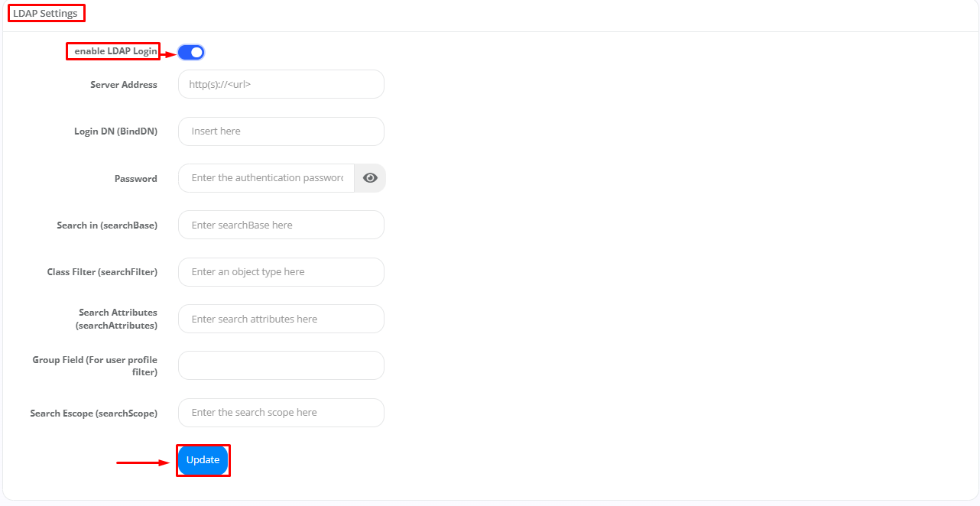Click the "enable LDAP Login" label text
This screenshot has width=980, height=506.
[115, 51]
